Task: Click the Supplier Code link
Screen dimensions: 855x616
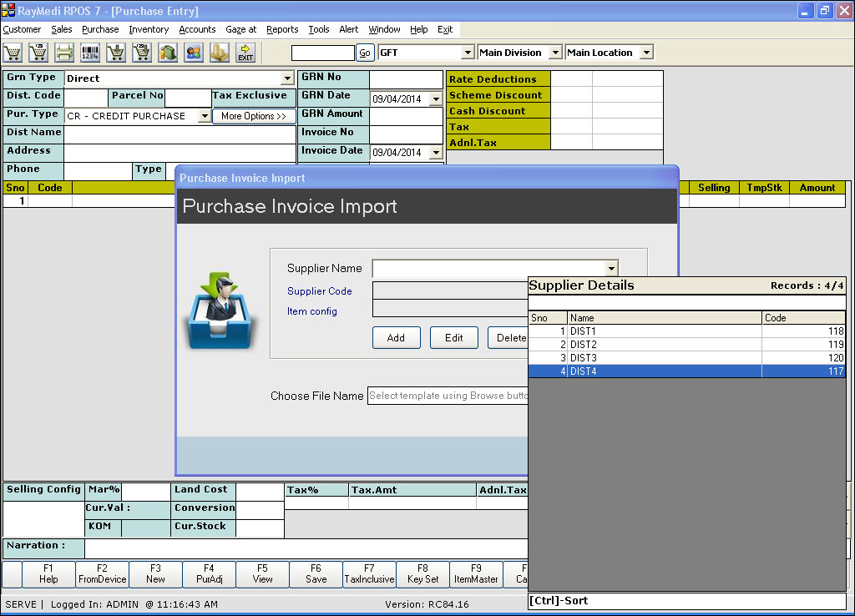Action: 320,291
